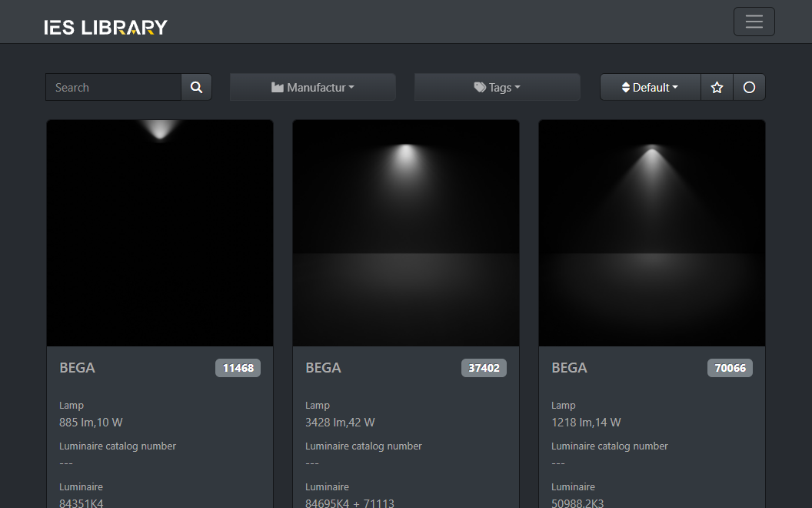Click the search magnifier icon button
This screenshot has height=508, width=812.
coord(196,88)
